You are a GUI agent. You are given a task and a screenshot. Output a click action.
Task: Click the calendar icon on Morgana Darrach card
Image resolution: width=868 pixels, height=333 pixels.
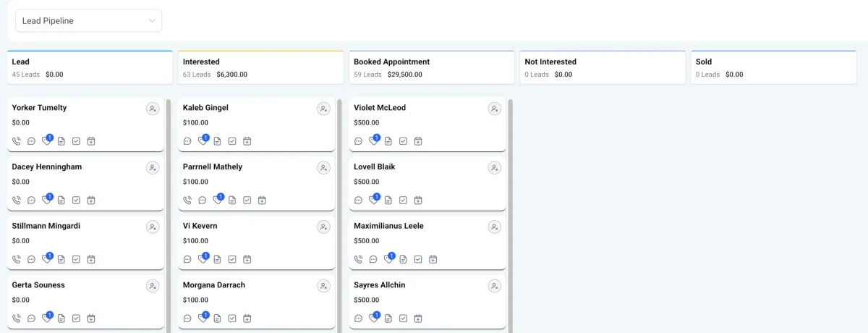pyautogui.click(x=247, y=319)
